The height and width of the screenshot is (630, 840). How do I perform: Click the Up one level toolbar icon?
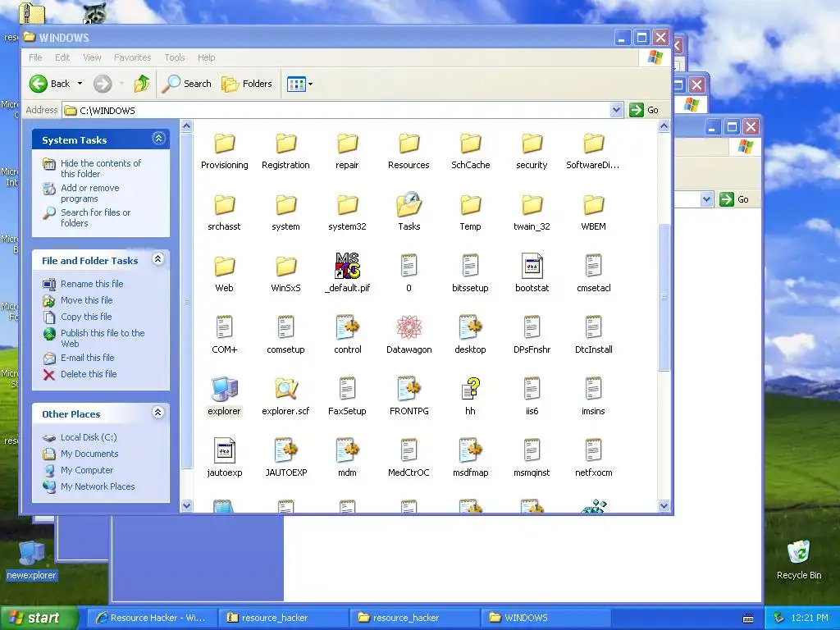[x=141, y=84]
